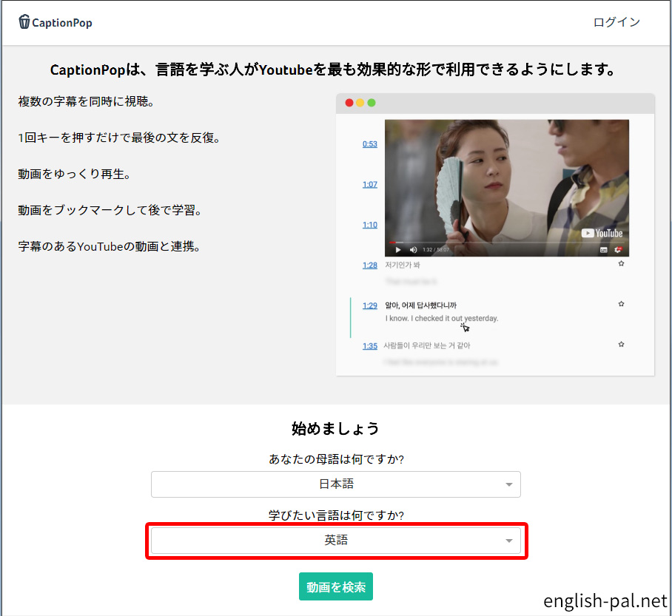Click the play button in video player
This screenshot has height=616, width=672.
398,250
